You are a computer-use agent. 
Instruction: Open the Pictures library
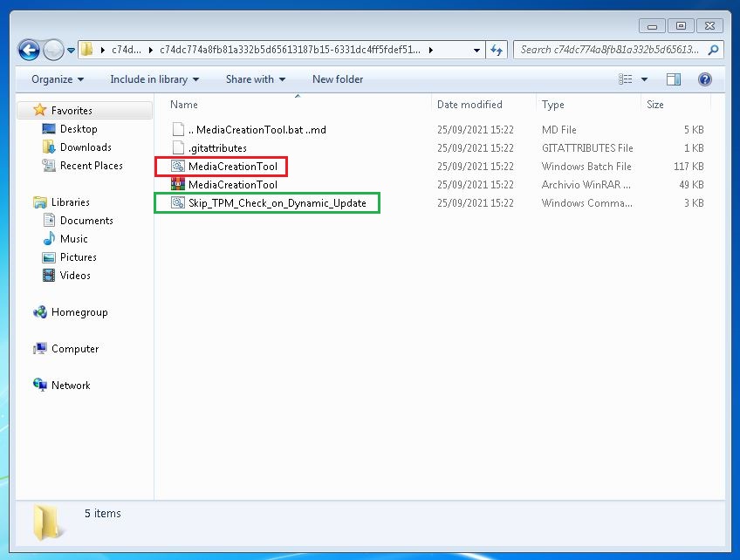click(x=78, y=257)
